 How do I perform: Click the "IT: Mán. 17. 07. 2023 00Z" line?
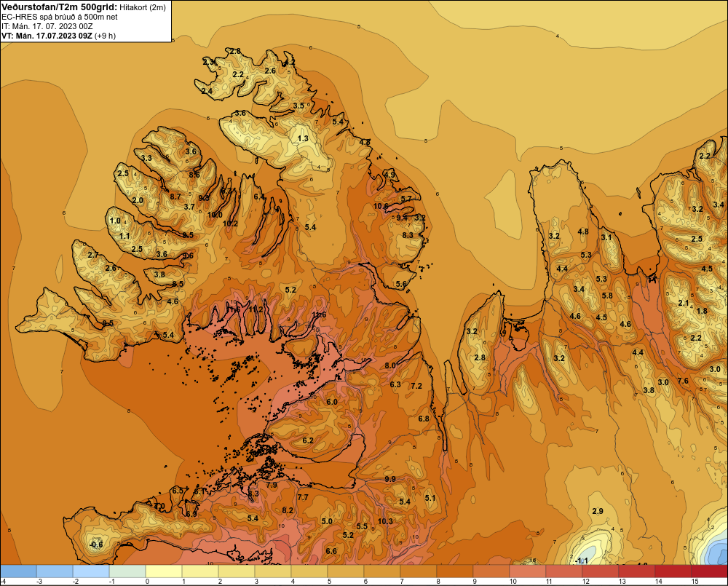[47, 26]
